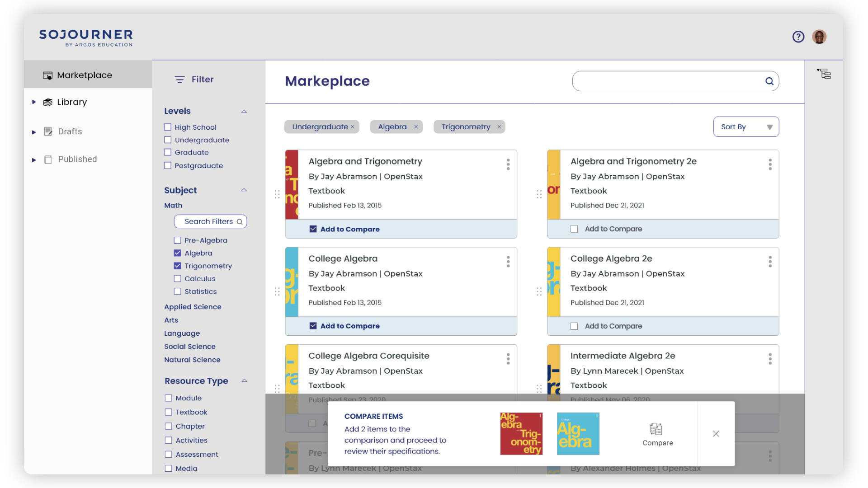Collapse the Subject filter section
868x488 pixels.
pyautogui.click(x=244, y=190)
